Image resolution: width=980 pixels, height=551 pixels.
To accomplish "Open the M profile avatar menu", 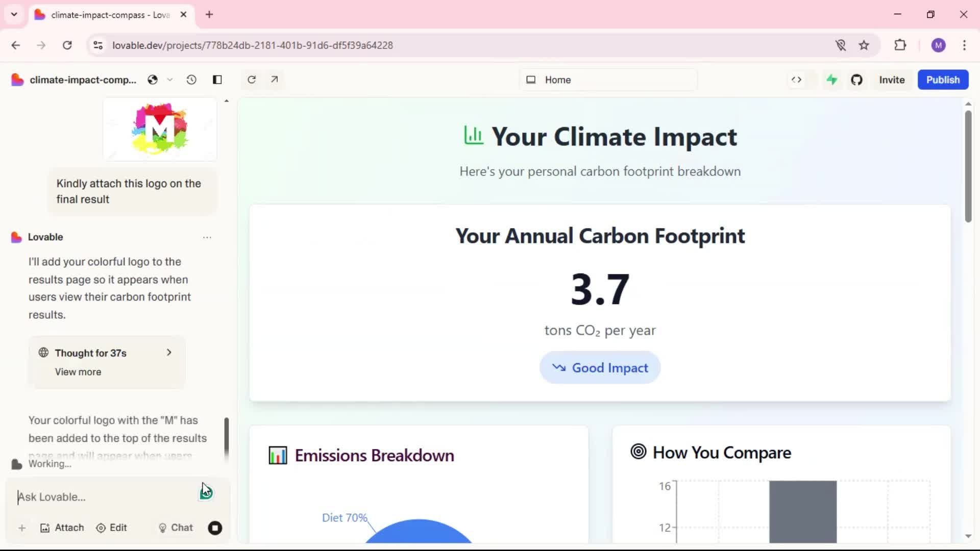I will (x=938, y=45).
